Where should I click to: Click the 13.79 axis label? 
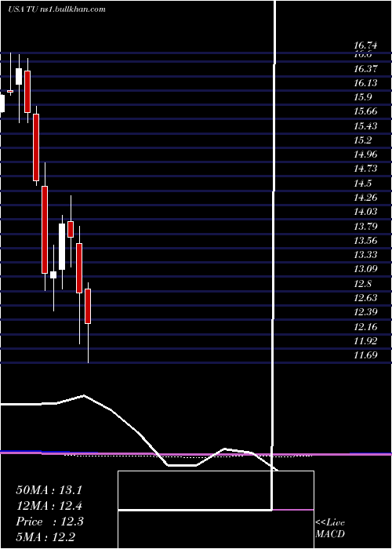pyautogui.click(x=365, y=227)
